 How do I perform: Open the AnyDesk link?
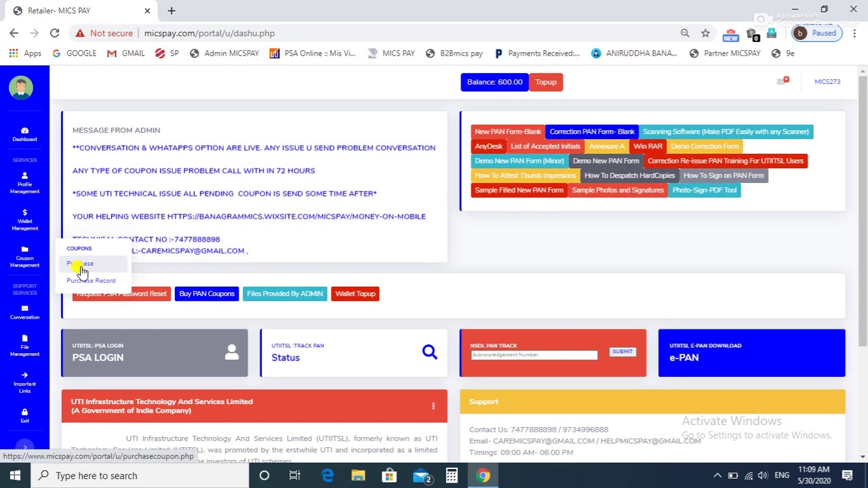[x=488, y=146]
